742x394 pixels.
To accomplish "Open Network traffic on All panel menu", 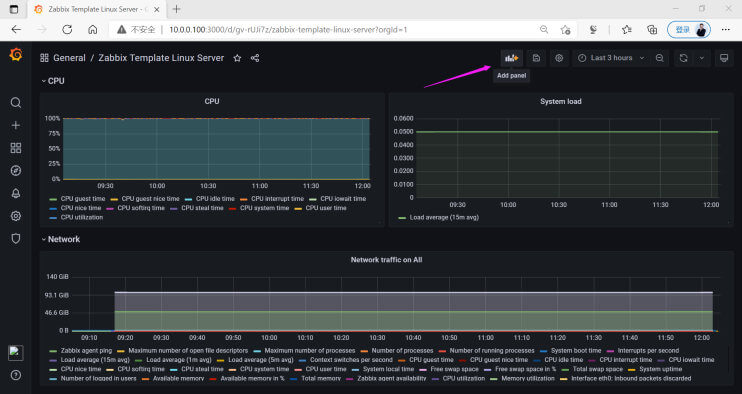I will (x=386, y=260).
